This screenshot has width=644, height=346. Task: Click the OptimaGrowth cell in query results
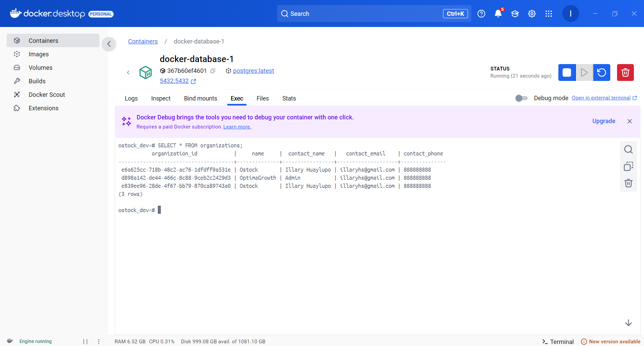point(258,178)
